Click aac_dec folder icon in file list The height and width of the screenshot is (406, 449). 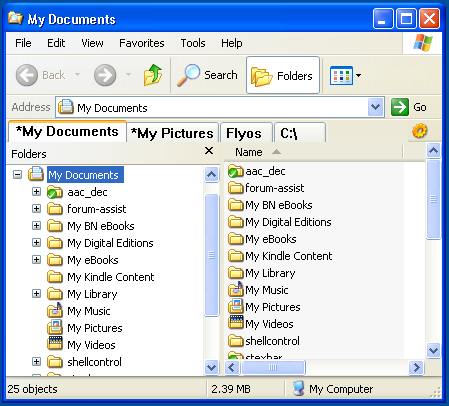click(236, 171)
